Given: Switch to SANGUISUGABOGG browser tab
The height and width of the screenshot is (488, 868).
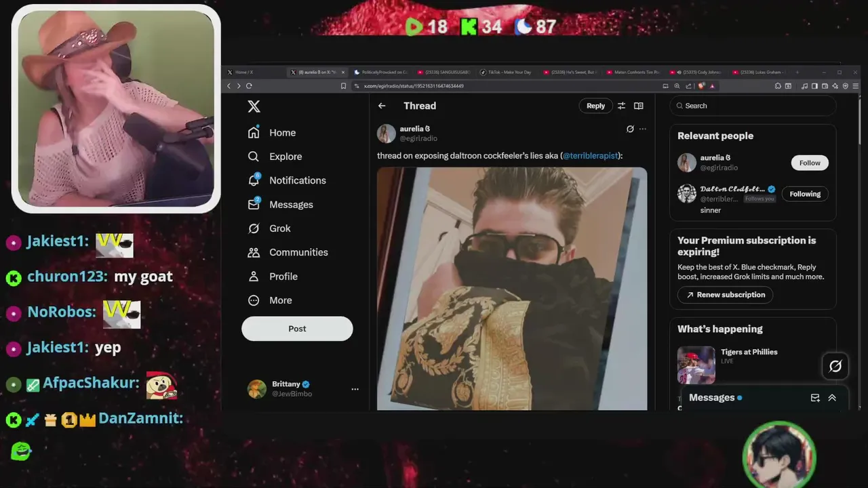Looking at the screenshot, I should [x=446, y=72].
